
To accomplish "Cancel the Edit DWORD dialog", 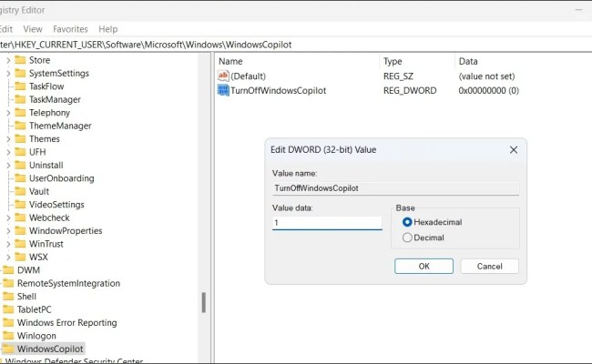I will coord(490,267).
